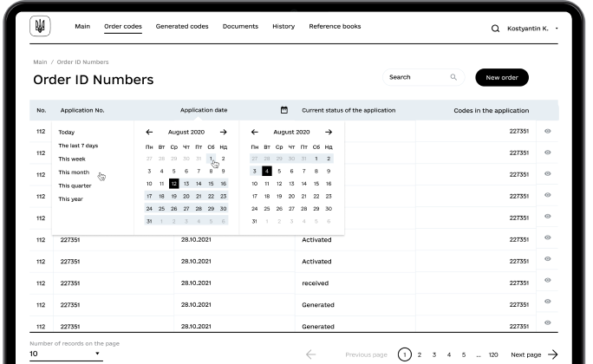Viewport: 593px width, 364px height.
Task: Open the records per page dropdown
Action: pos(66,354)
